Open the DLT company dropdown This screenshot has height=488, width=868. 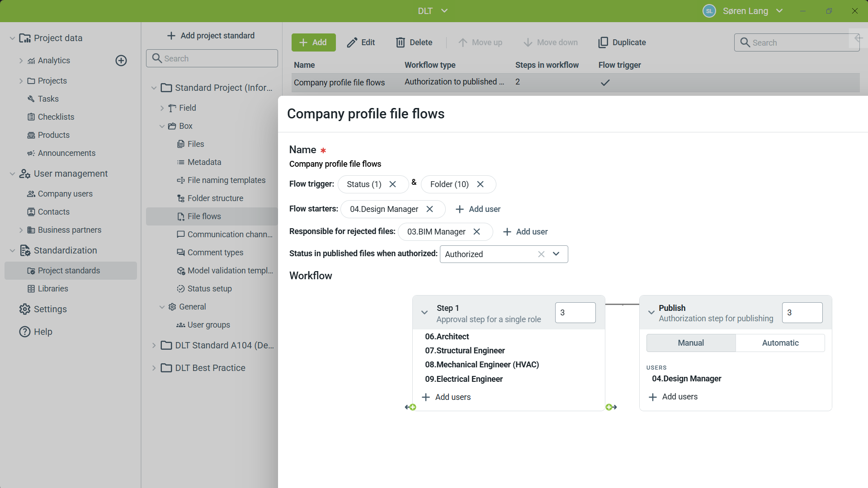point(433,11)
